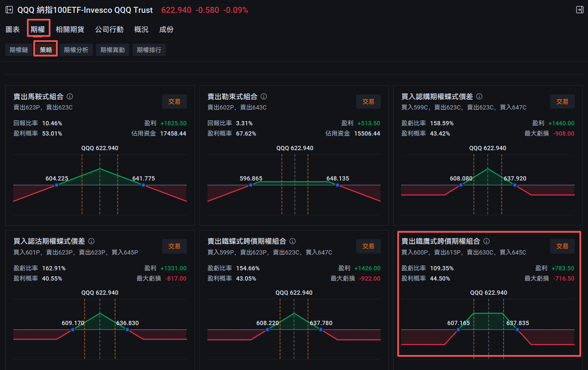The width and height of the screenshot is (588, 370).
Task: Click the 賣出鐵蝶式跨價期權組合 strategy title
Action: point(247,241)
